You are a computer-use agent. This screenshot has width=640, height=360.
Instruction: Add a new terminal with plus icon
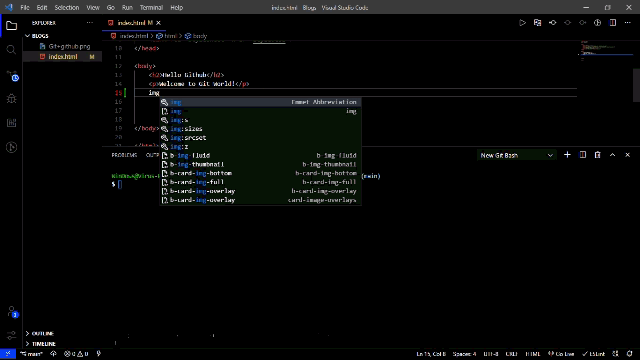(567, 155)
